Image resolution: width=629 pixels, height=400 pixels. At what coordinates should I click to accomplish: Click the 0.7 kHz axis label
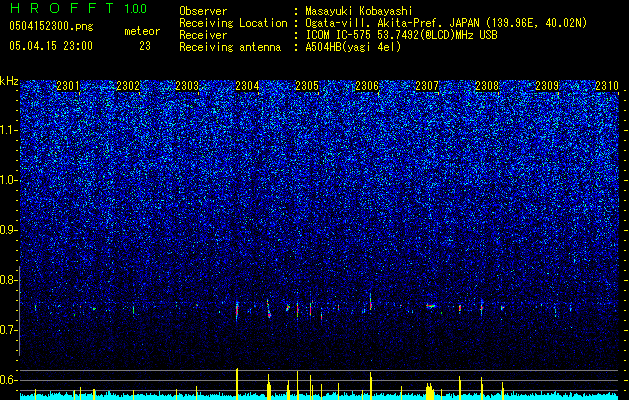pyautogui.click(x=9, y=330)
